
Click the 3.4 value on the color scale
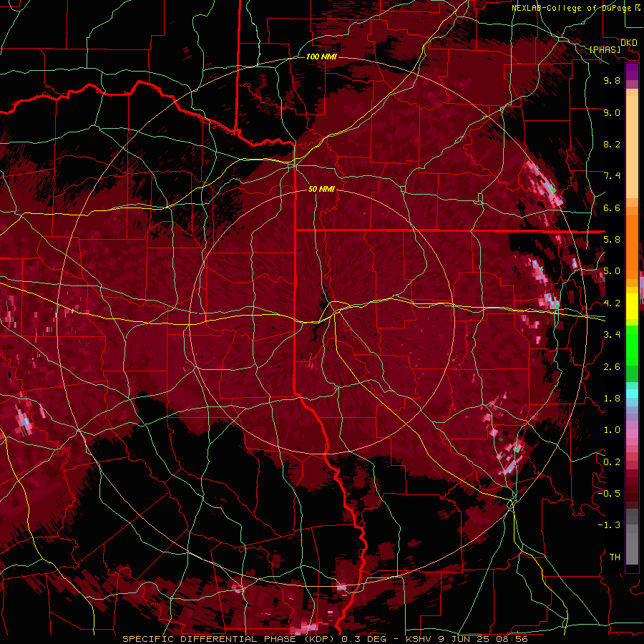click(x=612, y=335)
